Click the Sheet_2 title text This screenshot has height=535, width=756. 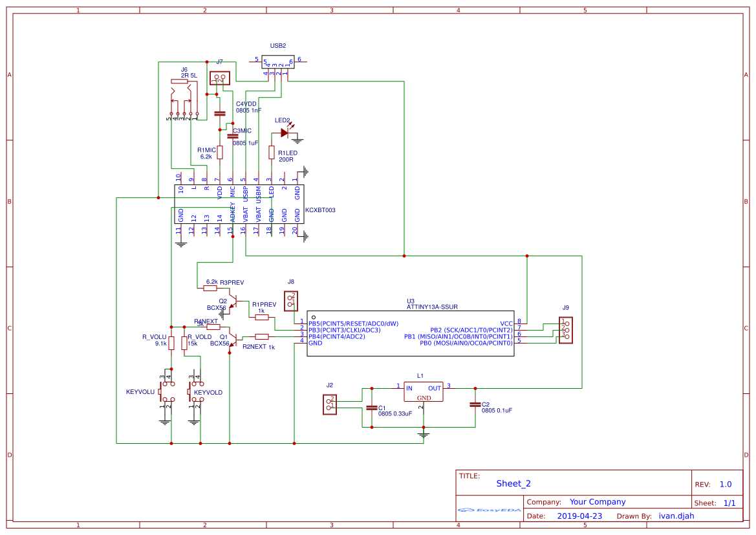(x=513, y=483)
